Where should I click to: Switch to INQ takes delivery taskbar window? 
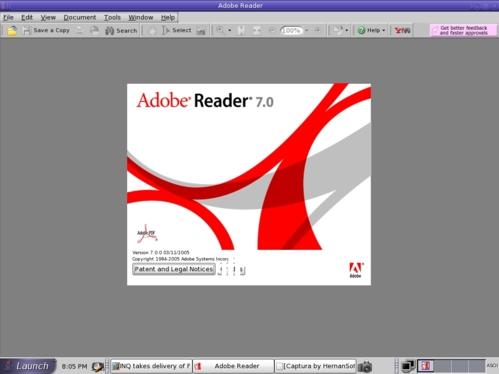(151, 366)
